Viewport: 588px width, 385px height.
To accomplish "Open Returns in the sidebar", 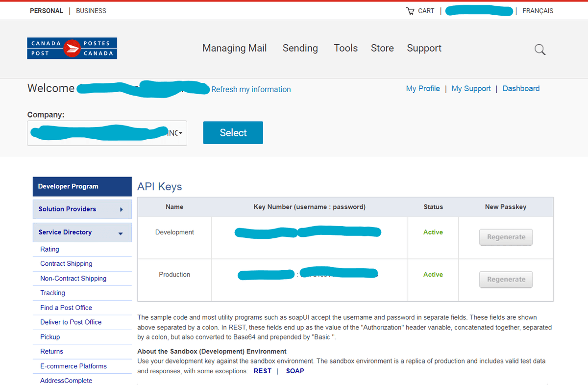I will pyautogui.click(x=52, y=352).
